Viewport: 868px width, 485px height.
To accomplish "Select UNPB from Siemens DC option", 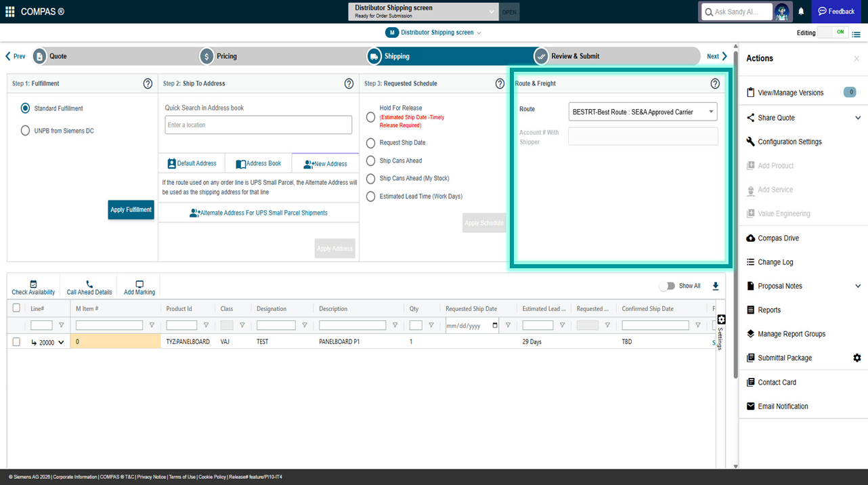I will point(26,131).
